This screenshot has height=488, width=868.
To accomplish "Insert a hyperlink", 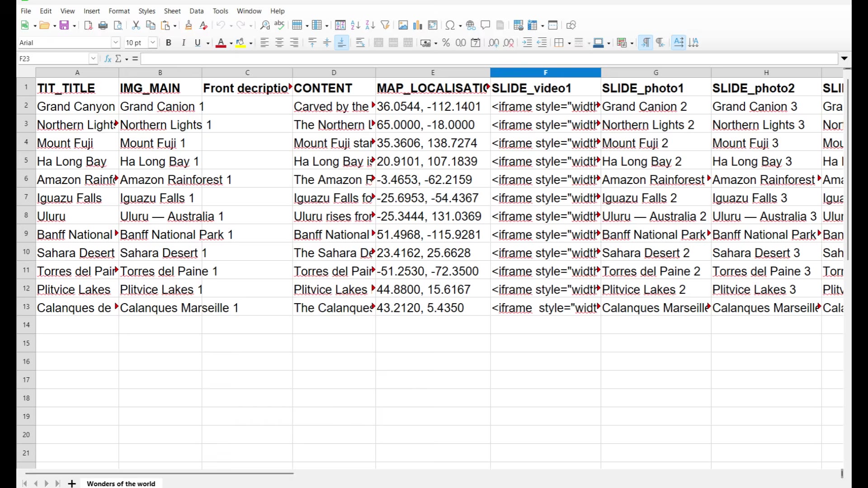I will (x=471, y=25).
